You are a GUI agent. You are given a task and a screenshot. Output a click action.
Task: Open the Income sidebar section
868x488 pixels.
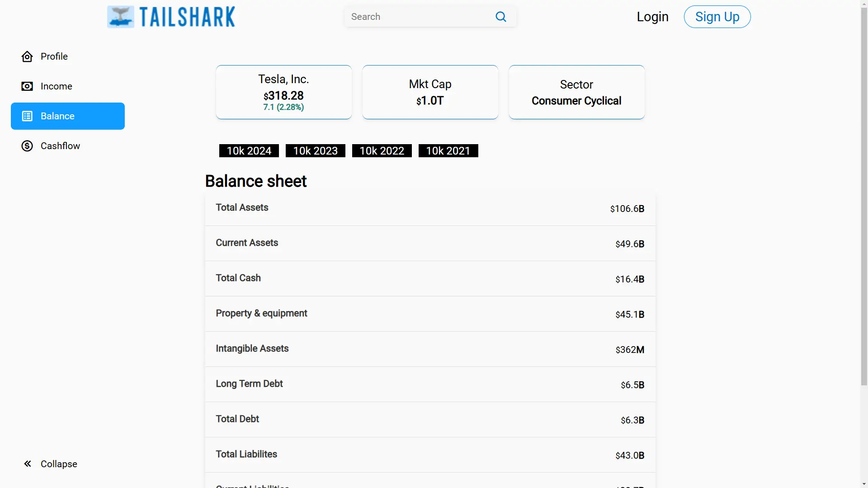68,86
